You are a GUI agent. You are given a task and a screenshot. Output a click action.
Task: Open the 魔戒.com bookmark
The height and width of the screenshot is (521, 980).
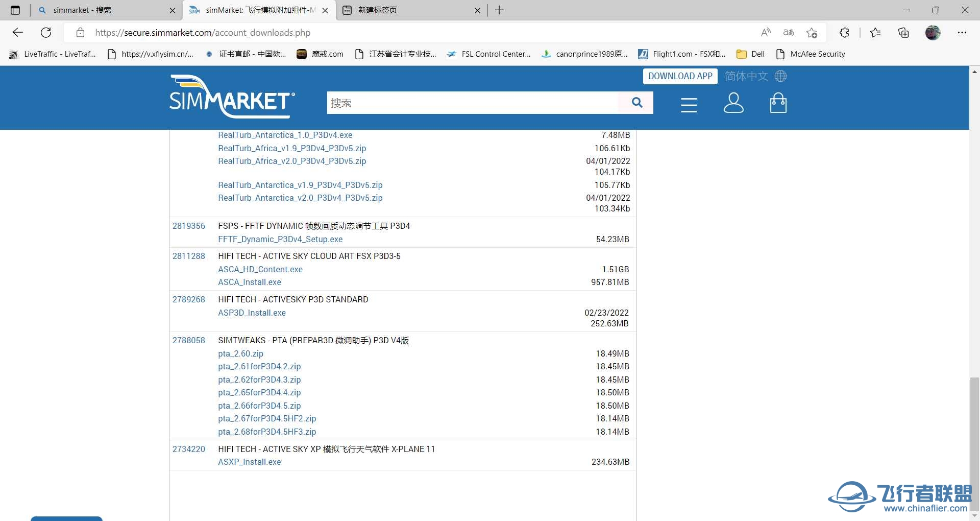click(320, 54)
